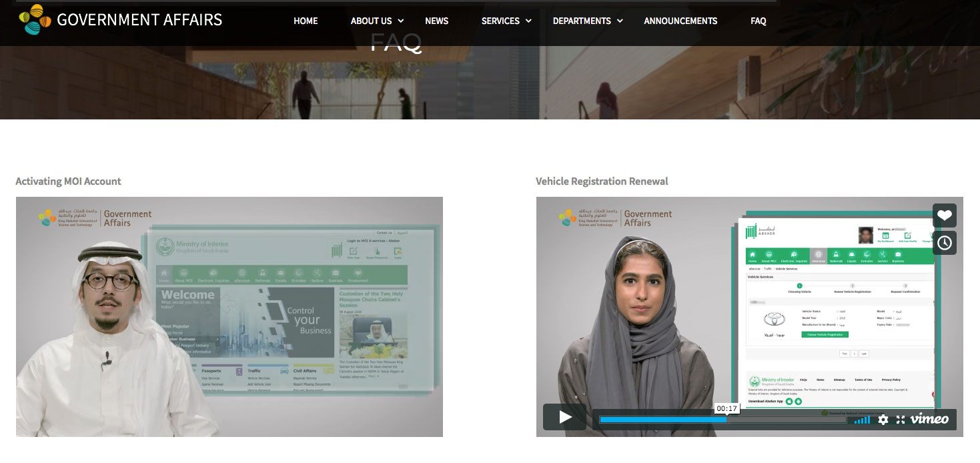Open the Activating MOI Account video thumbnail
This screenshot has height=463, width=980.
coord(229,316)
